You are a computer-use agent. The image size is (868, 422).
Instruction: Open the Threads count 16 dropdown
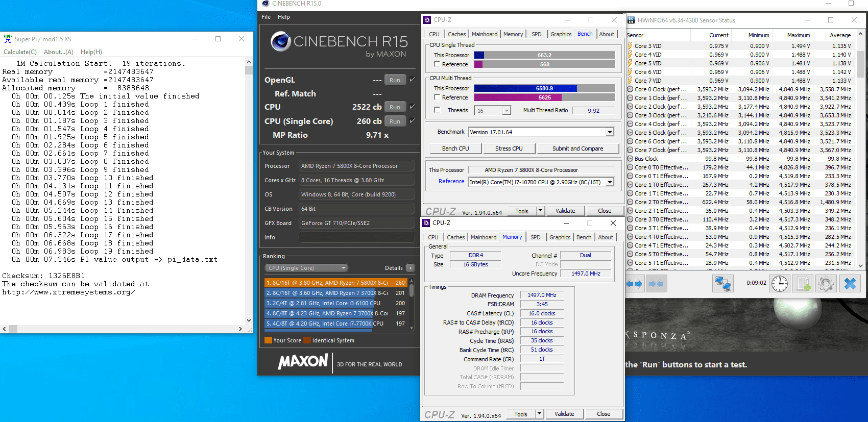click(507, 111)
